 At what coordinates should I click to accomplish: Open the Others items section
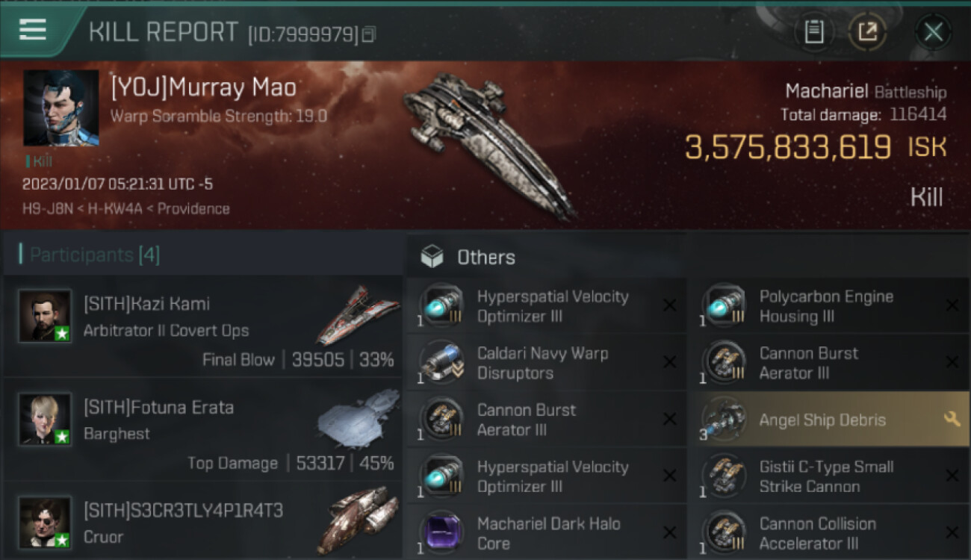485,258
